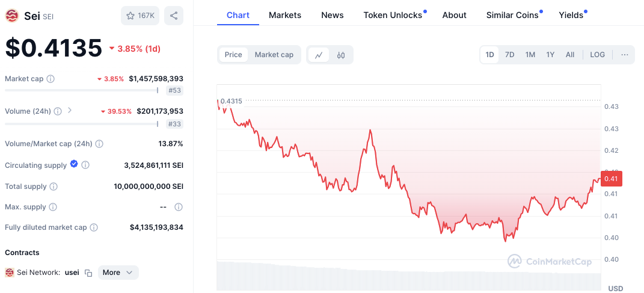Image resolution: width=644 pixels, height=293 pixels.
Task: Open the Yields tab
Action: (571, 15)
